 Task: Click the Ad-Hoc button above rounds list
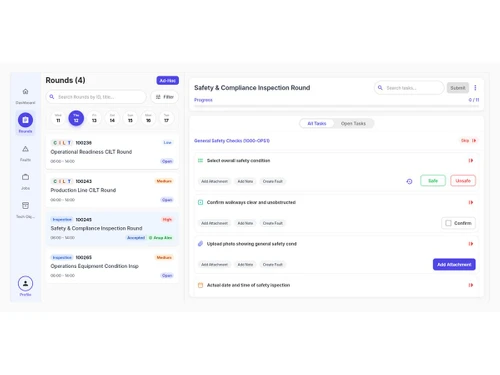tap(168, 80)
